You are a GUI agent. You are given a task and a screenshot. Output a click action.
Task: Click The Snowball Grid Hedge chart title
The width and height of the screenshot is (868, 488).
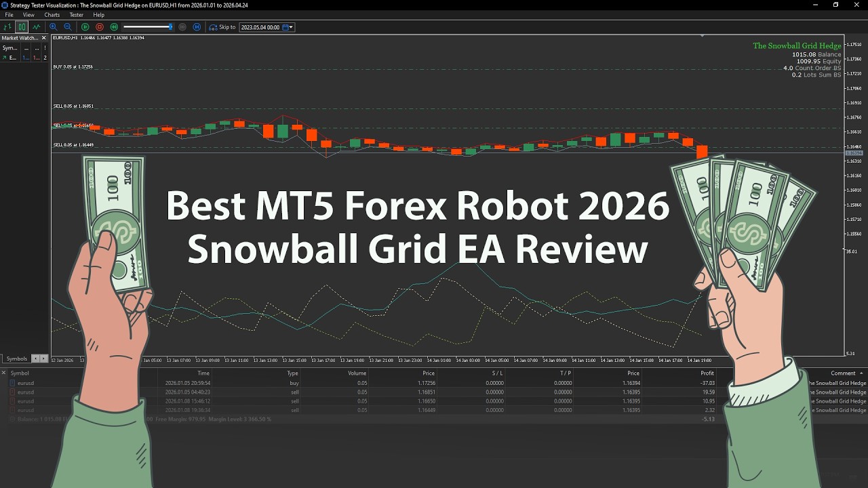pyautogui.click(x=797, y=46)
